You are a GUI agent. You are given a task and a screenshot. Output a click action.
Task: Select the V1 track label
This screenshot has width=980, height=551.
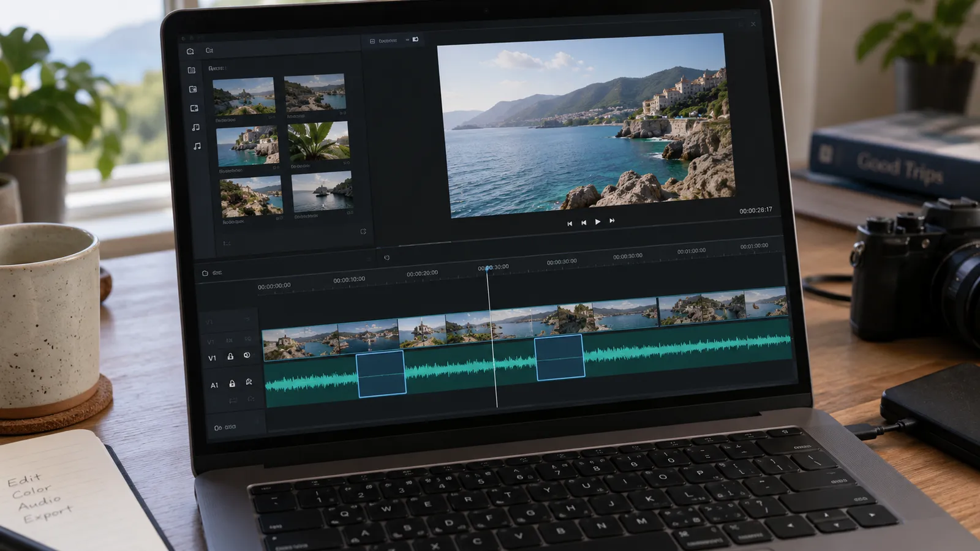click(x=212, y=358)
